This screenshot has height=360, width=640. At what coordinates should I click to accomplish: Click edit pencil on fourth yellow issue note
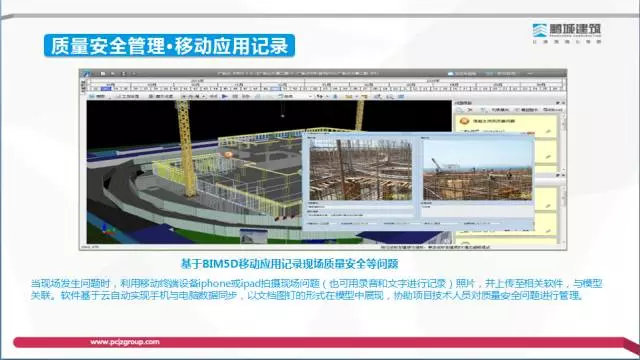point(548,231)
